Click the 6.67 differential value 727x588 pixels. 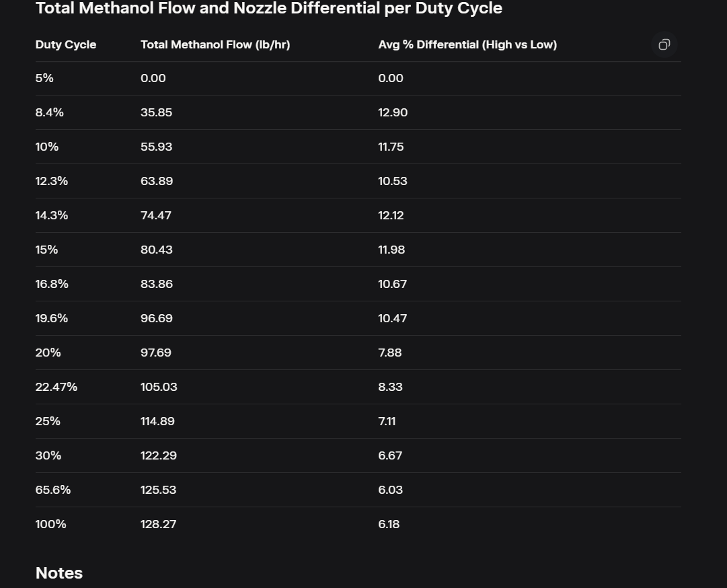click(390, 455)
